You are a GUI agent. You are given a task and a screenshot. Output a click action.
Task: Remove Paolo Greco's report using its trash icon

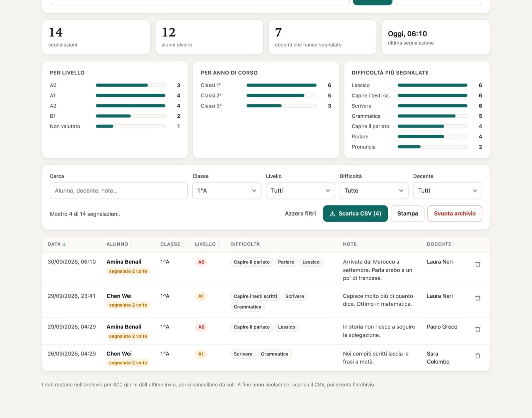click(478, 329)
